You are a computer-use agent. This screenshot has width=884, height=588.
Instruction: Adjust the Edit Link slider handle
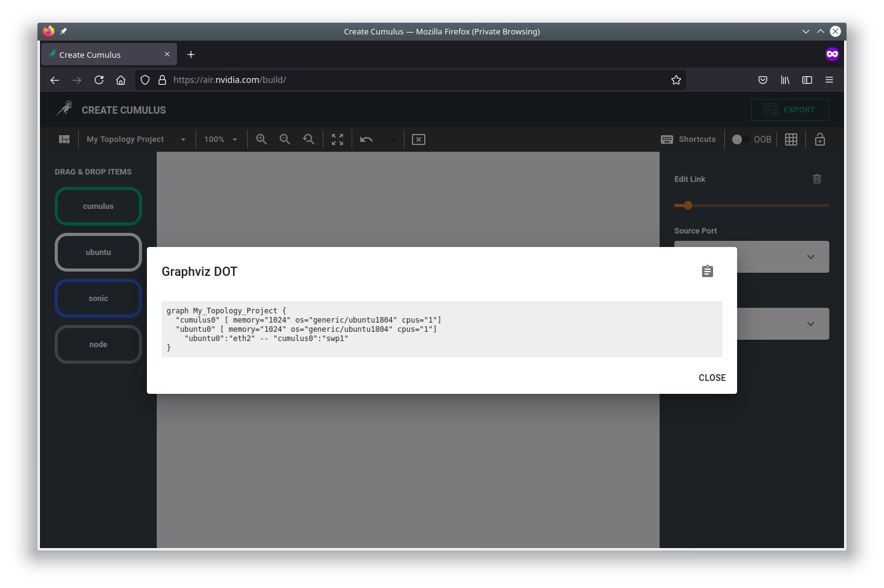(x=688, y=205)
